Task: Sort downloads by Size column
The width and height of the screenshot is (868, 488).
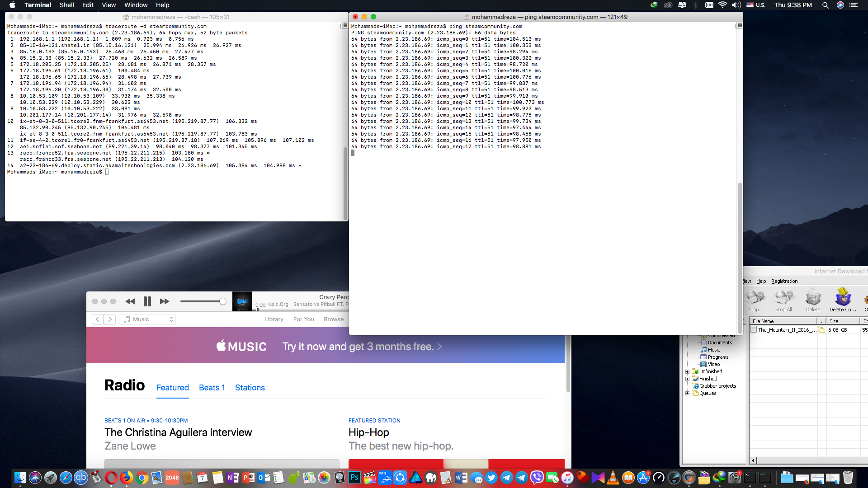Action: pyautogui.click(x=843, y=321)
